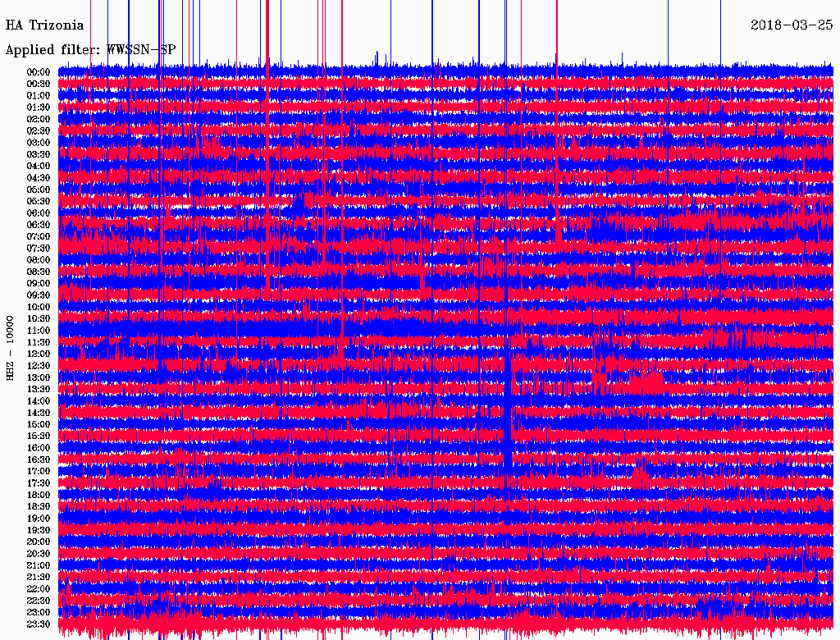Viewport: 840px width, 640px height.
Task: Select the 05:30 time row label
Action: click(39, 201)
